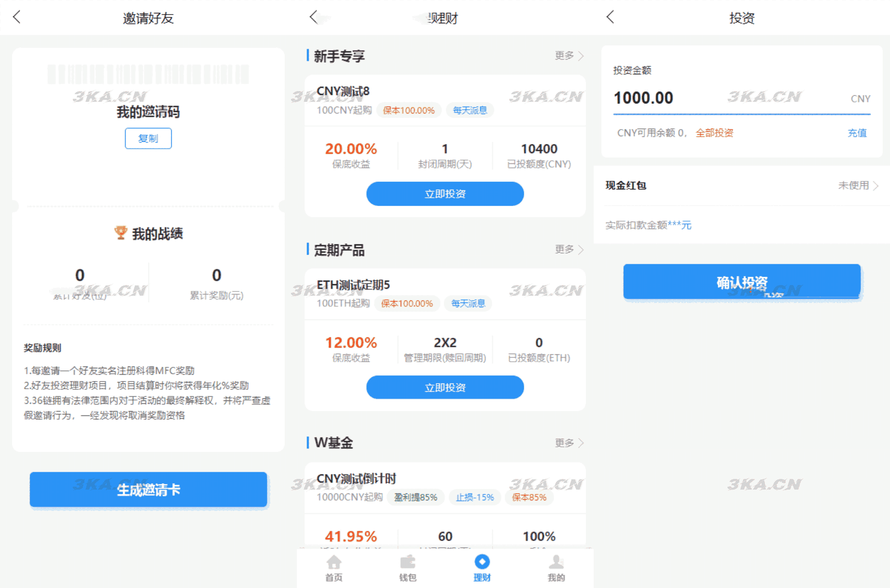Expand 更多 next to 新手专享
This screenshot has width=890, height=588.
pos(565,56)
